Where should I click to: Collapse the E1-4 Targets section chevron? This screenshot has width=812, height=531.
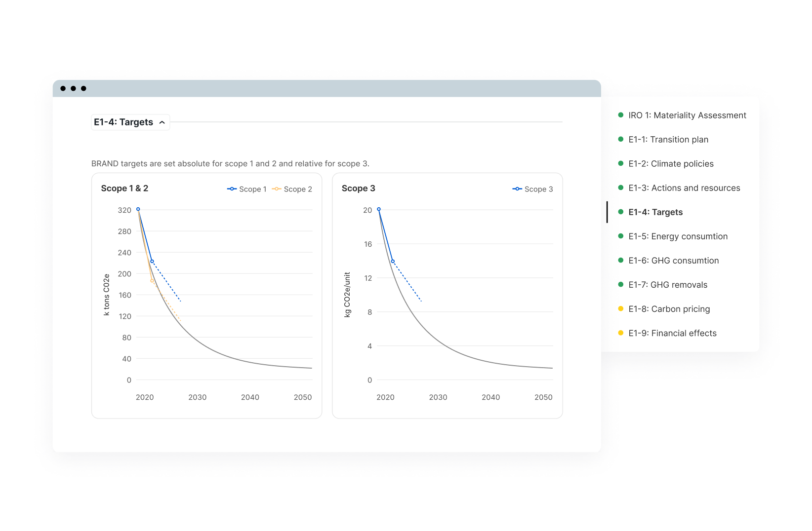coord(162,122)
